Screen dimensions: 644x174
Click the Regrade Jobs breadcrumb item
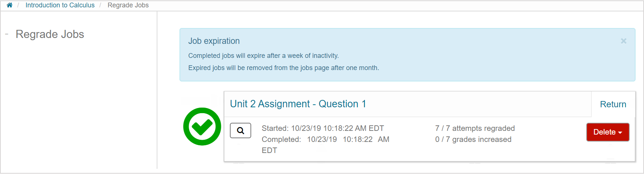(128, 5)
